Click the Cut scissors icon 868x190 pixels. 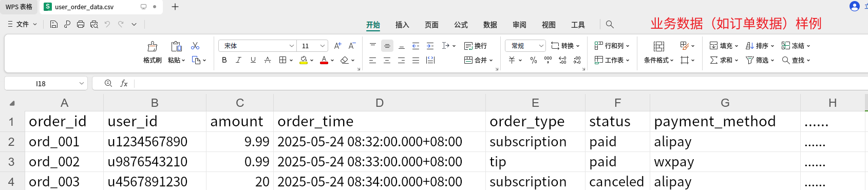click(x=195, y=46)
